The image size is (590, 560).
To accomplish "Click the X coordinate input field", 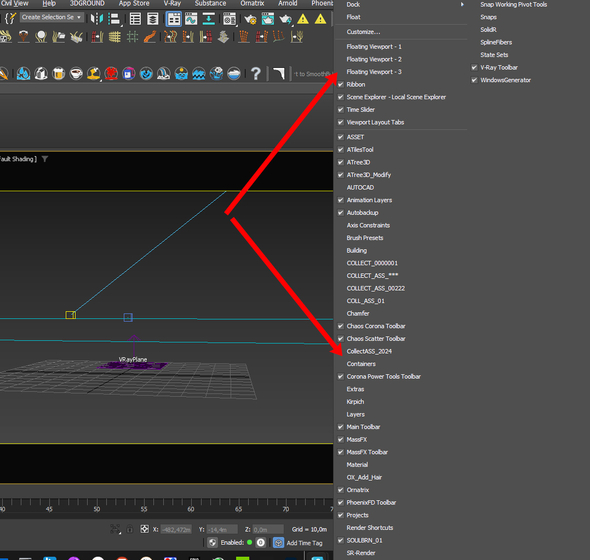I will click(x=176, y=530).
